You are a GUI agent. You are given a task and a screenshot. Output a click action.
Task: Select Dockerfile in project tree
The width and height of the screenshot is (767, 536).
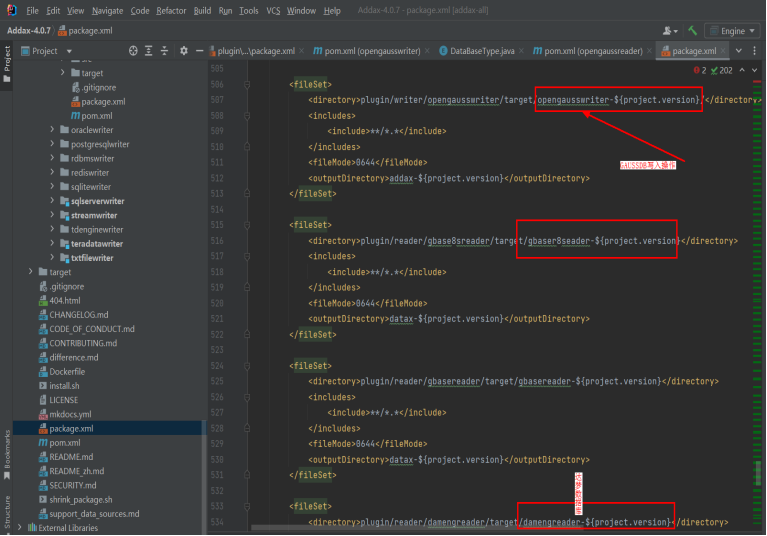67,372
